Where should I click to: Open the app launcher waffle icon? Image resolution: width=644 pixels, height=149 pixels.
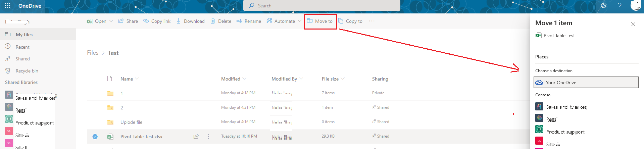[8, 5]
